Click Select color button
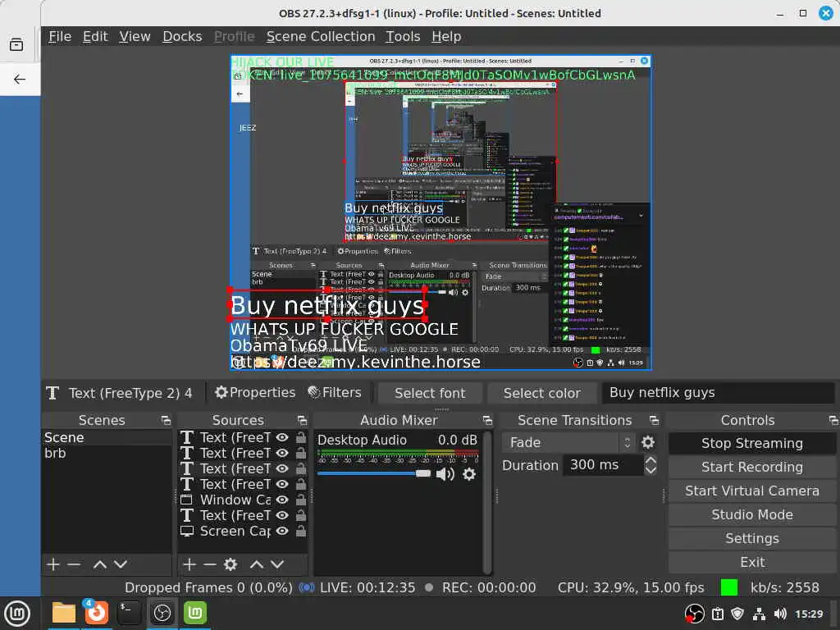The image size is (840, 630). coord(541,393)
